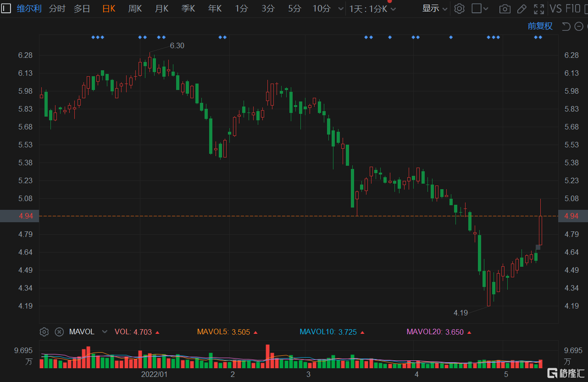Click the 6.30 high price label
588x382 pixels.
point(177,45)
